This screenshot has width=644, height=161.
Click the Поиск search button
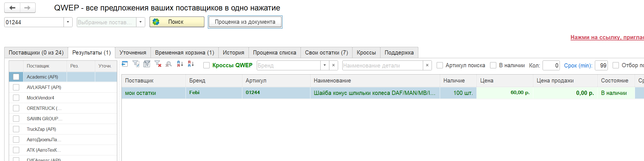tap(177, 22)
